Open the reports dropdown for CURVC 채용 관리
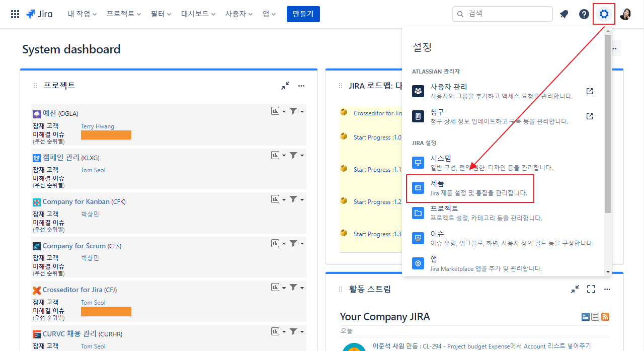644x351 pixels. (278, 331)
